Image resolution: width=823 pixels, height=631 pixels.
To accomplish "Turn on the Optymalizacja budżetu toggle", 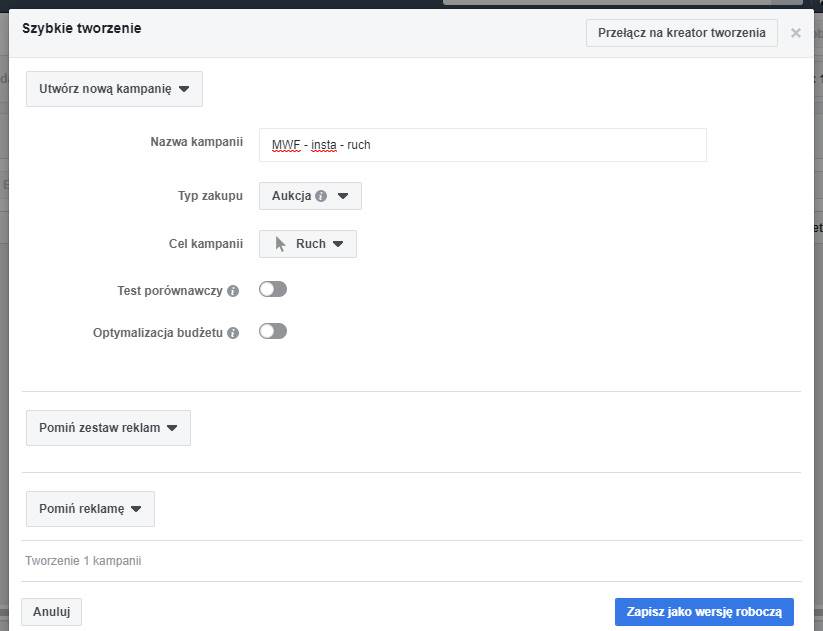I will pos(272,331).
